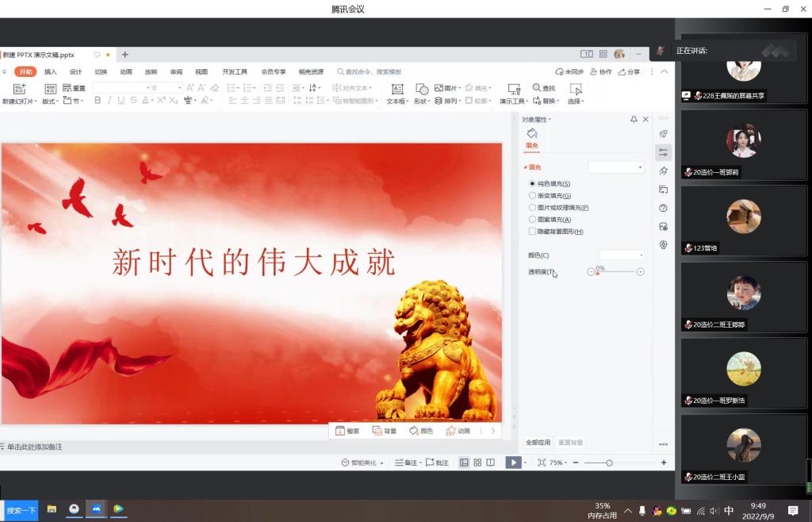Click Apply to All (全部应用) button
This screenshot has width=812, height=522.
pyautogui.click(x=538, y=442)
